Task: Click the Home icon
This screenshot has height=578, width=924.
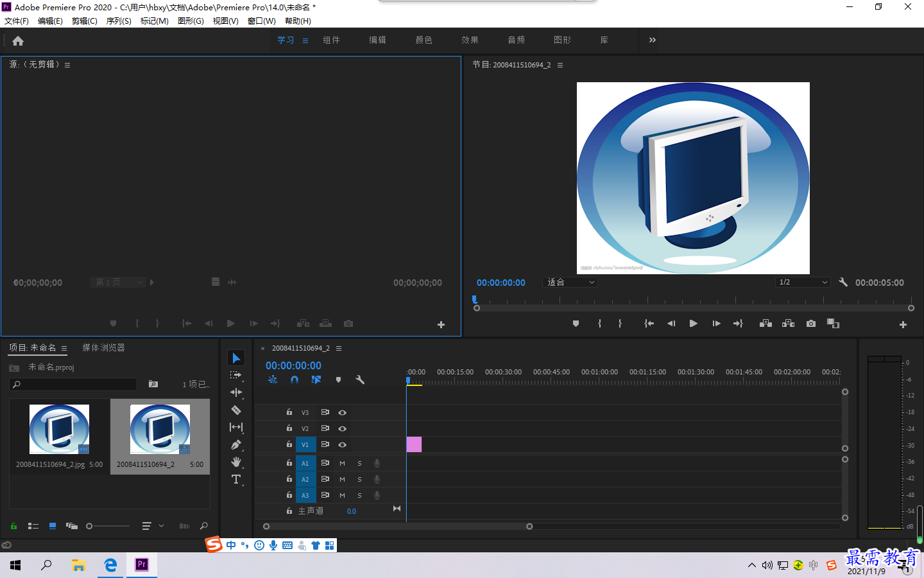Action: click(x=18, y=40)
